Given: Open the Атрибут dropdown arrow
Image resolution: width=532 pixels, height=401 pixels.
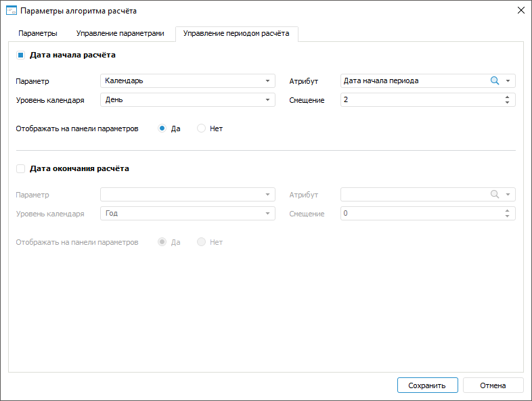Looking at the screenshot, I should 508,81.
